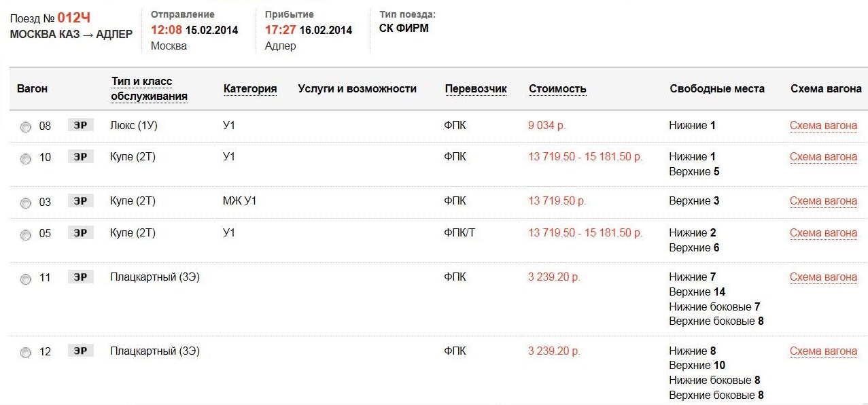Click the Категория column header
Screen dimensions: 868x405
tap(249, 89)
